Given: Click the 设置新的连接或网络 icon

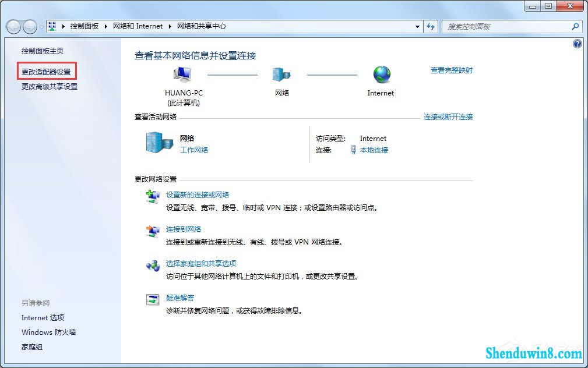Looking at the screenshot, I should pyautogui.click(x=153, y=196).
